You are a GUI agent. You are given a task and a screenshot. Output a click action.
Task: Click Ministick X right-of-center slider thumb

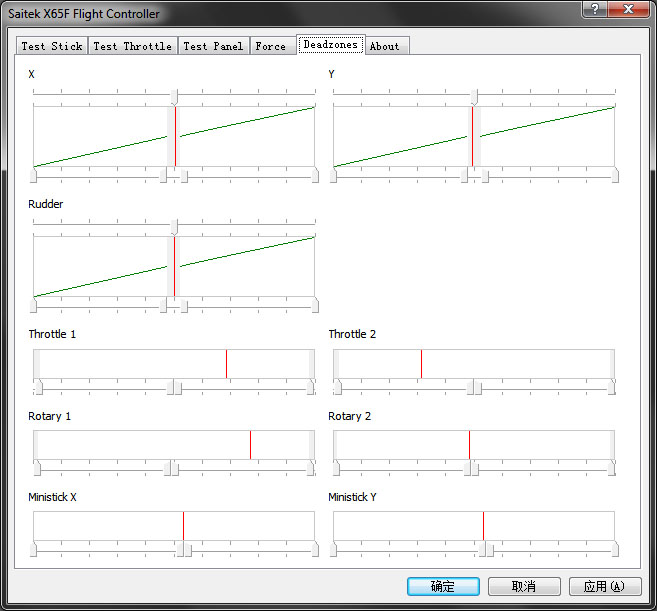coord(188,549)
